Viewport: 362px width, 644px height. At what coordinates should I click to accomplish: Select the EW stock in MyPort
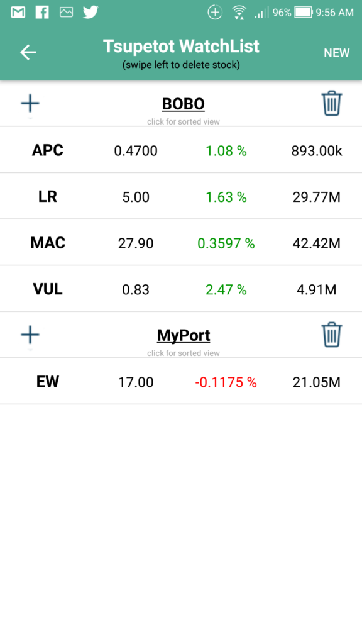pyautogui.click(x=181, y=381)
